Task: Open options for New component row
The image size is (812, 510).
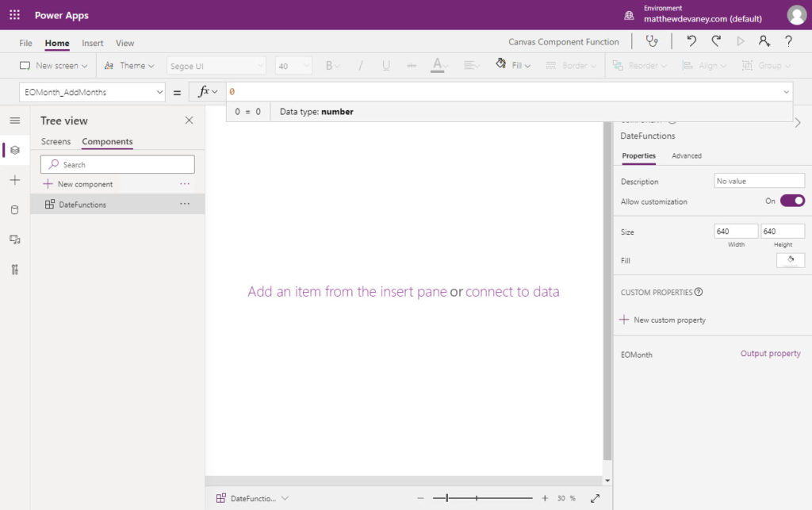Action: point(184,184)
